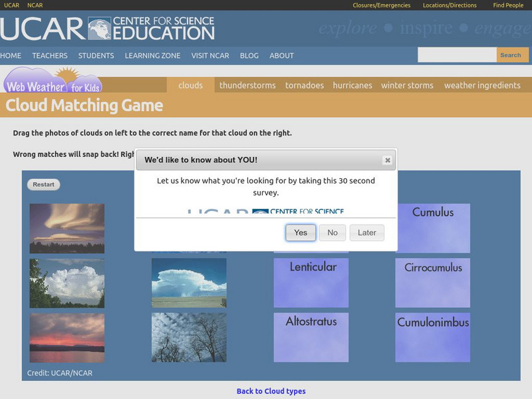Select the winter storms tab
532x399 pixels.
[x=407, y=85]
